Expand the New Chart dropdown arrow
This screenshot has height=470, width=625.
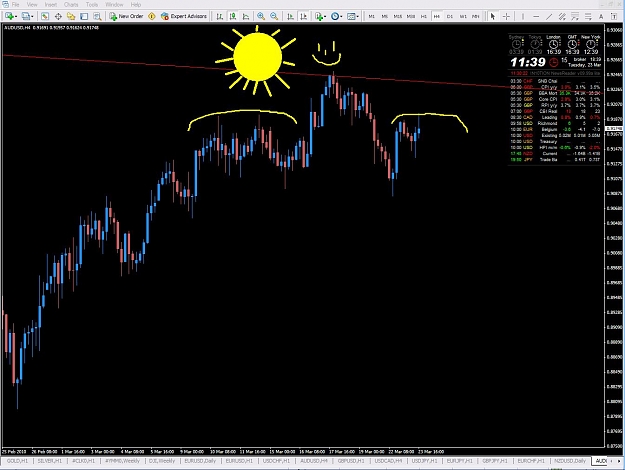click(16, 16)
